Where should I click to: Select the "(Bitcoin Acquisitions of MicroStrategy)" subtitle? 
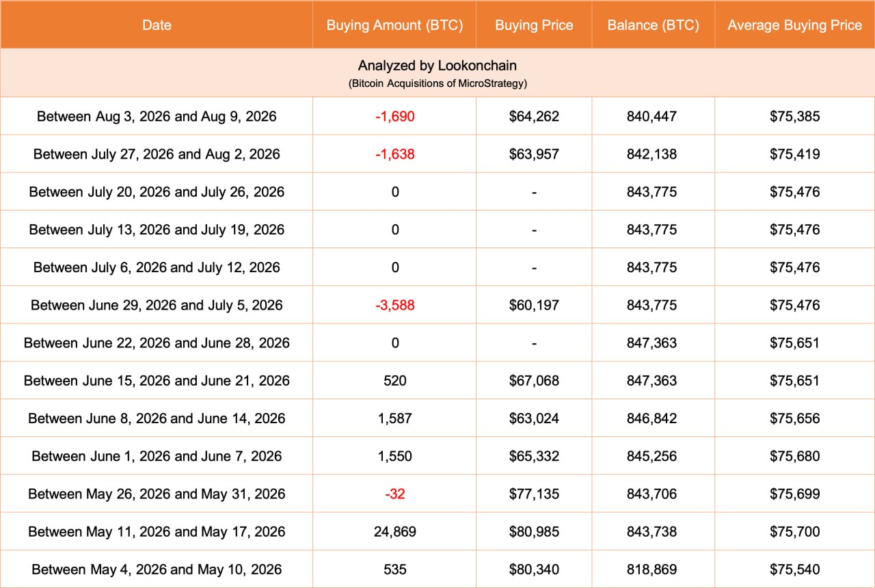tap(437, 84)
